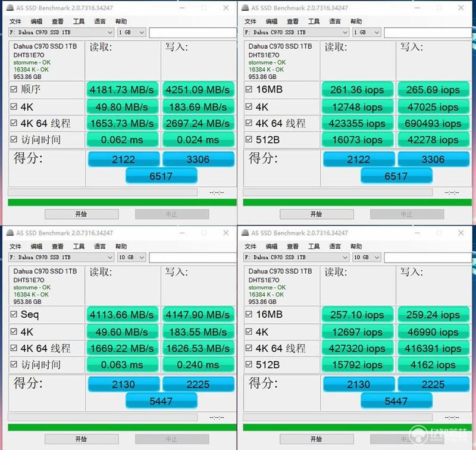Click the empty text field in the 1 GB iops window
This screenshot has height=450, width=476.
[x=428, y=33]
